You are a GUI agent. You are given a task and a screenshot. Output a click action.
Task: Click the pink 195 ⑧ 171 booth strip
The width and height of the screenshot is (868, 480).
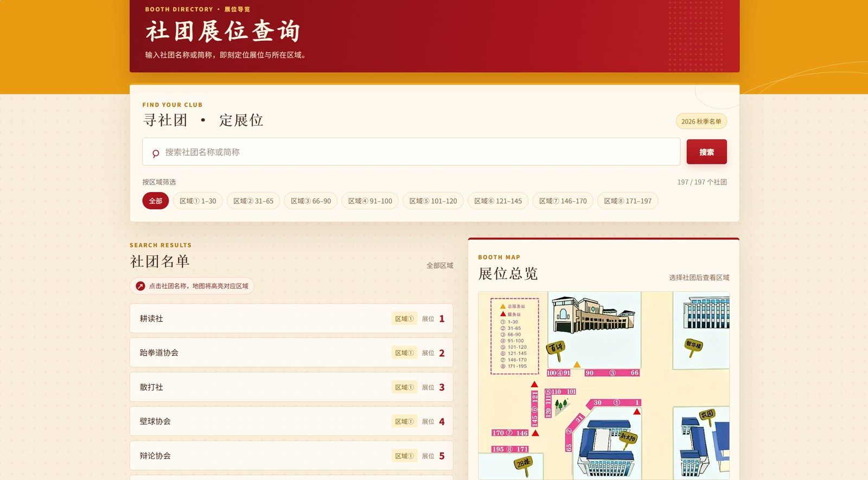pyautogui.click(x=510, y=449)
